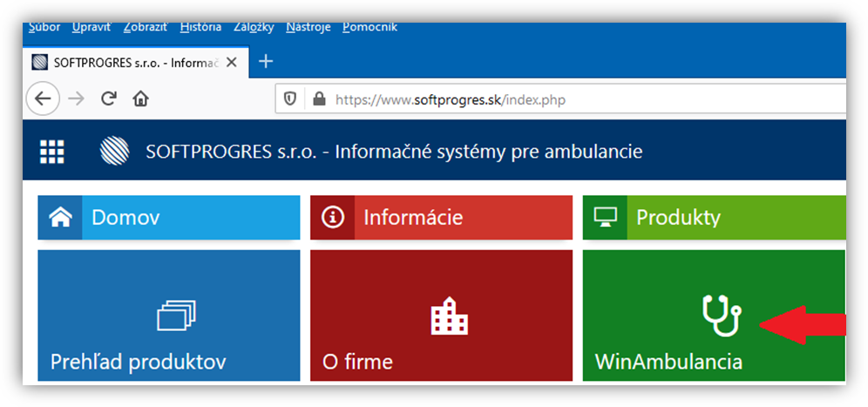Open the Zobraziť menu
Image resolution: width=868 pixels, height=407 pixels.
click(x=146, y=27)
